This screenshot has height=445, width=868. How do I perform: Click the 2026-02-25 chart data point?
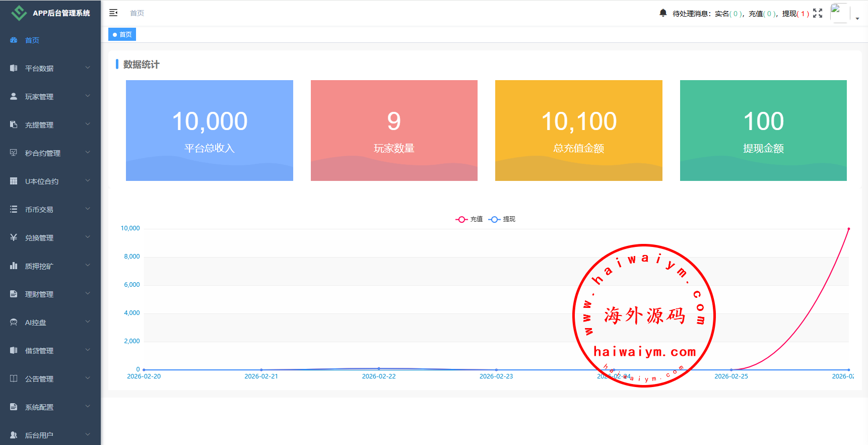point(731,369)
